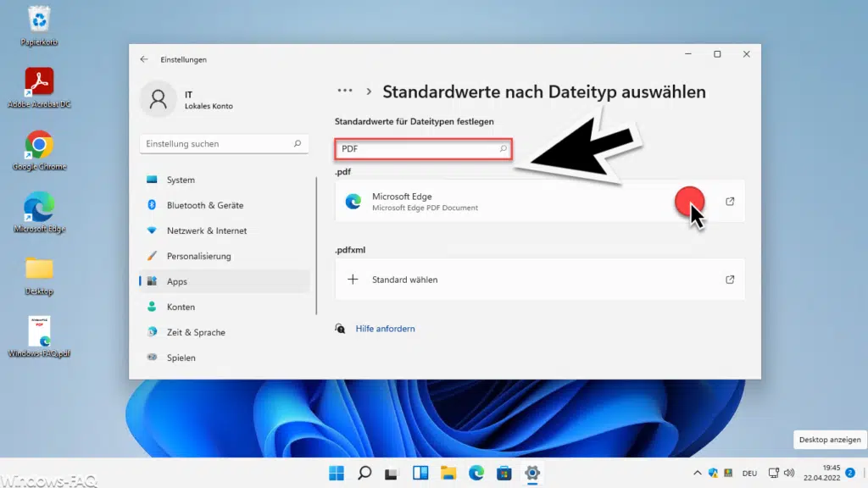The image size is (868, 488).
Task: Click the external link icon beside Microsoft Edge
Action: (x=731, y=201)
